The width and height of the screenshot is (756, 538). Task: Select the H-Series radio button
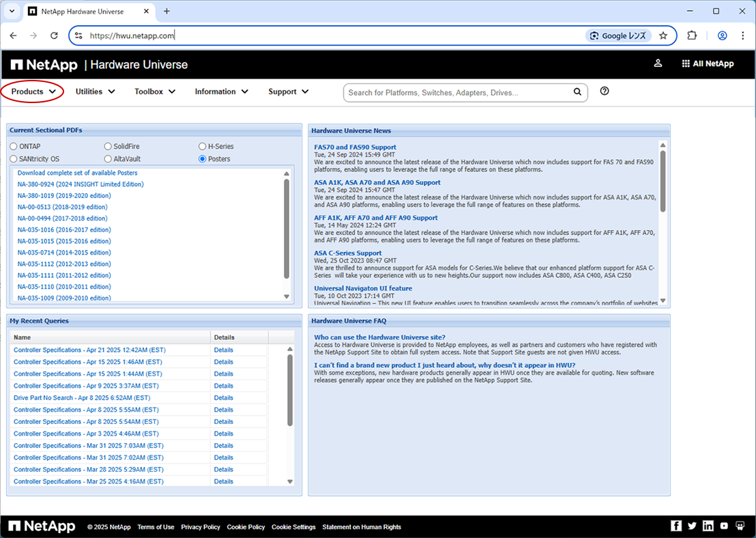click(x=202, y=146)
